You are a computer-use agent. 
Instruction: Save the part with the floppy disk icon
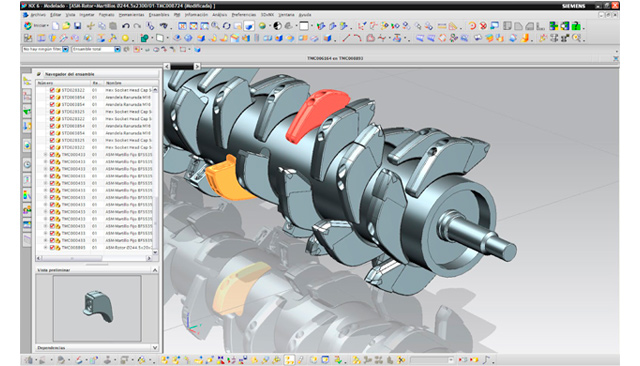(77, 26)
